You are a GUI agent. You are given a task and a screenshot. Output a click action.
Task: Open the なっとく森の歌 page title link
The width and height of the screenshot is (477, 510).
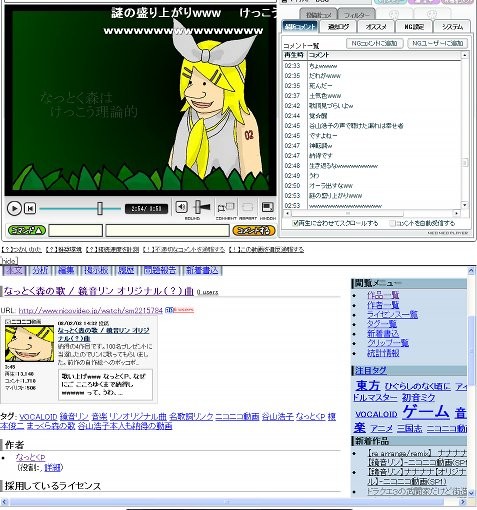click(99, 291)
